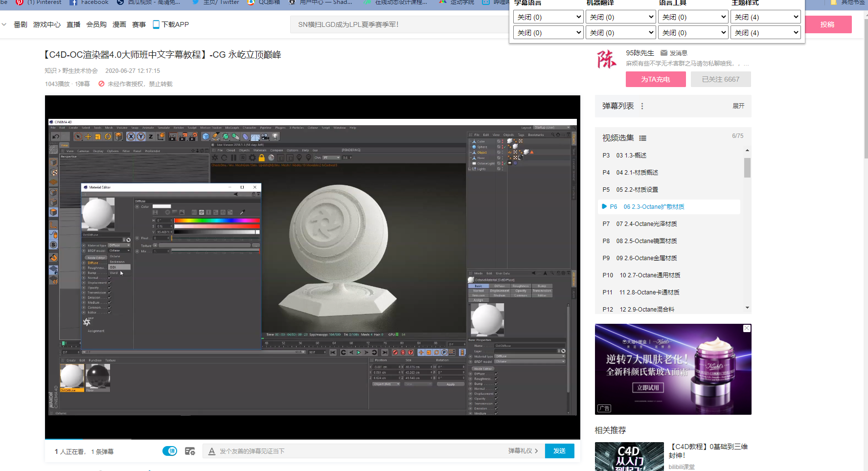Switch the 视频选集 list view icon
Image resolution: width=868 pixels, height=471 pixels.
tap(642, 138)
